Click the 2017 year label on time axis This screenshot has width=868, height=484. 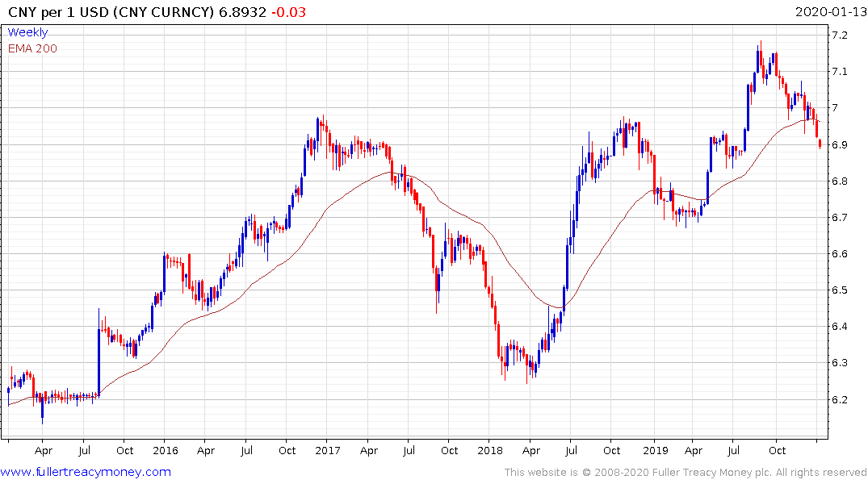point(327,451)
